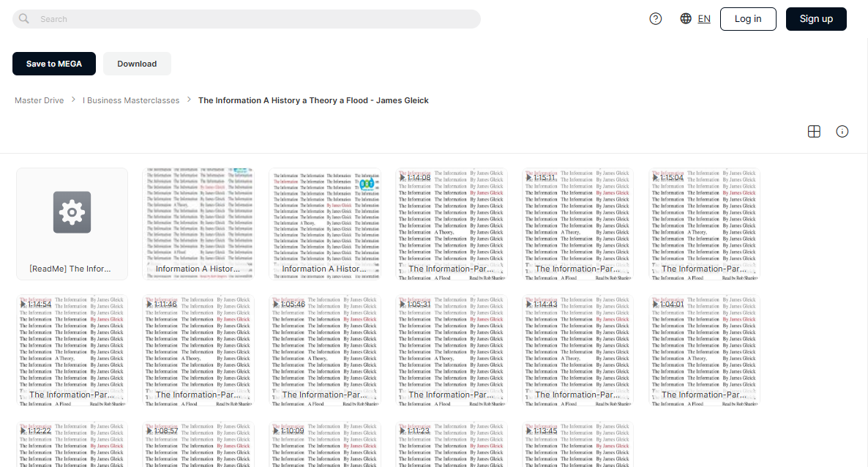Click the globe language icon
This screenshot has width=868, height=467.
tap(685, 19)
